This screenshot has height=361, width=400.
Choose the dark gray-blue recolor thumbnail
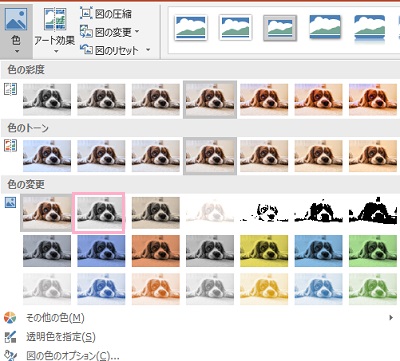click(x=47, y=251)
